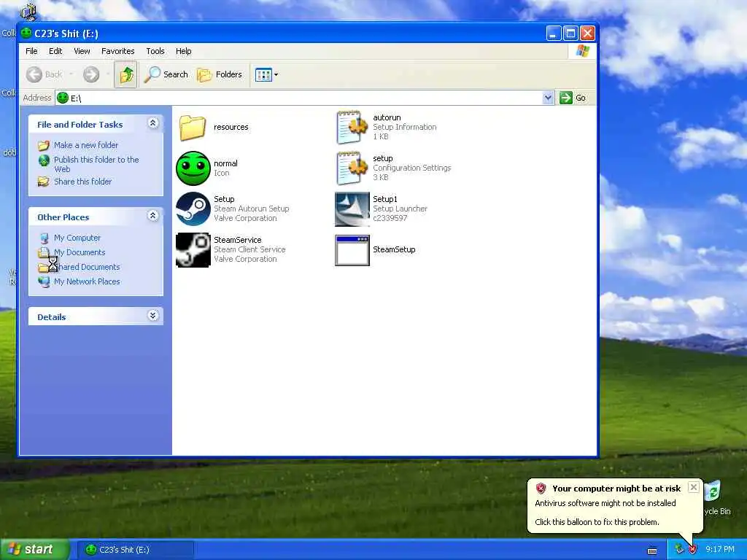Open the Back history dropdown arrow
Image resolution: width=747 pixels, height=560 pixels.
point(71,74)
